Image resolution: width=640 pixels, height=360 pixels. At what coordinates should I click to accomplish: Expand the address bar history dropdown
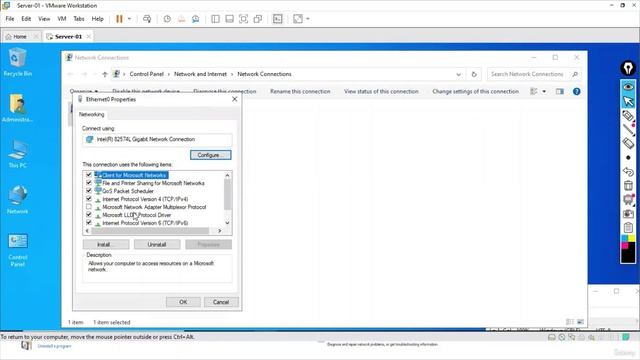[458, 74]
